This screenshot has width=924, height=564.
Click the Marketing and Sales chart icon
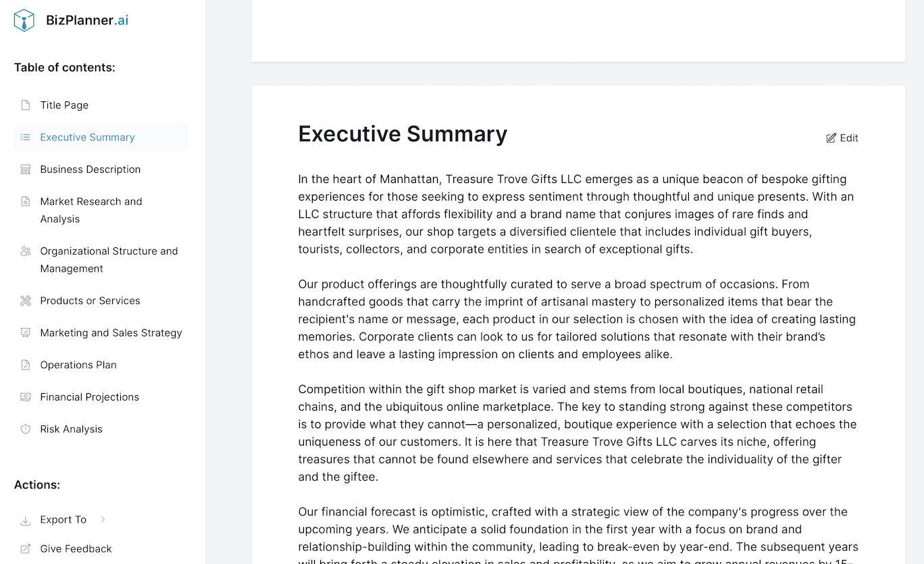point(26,333)
